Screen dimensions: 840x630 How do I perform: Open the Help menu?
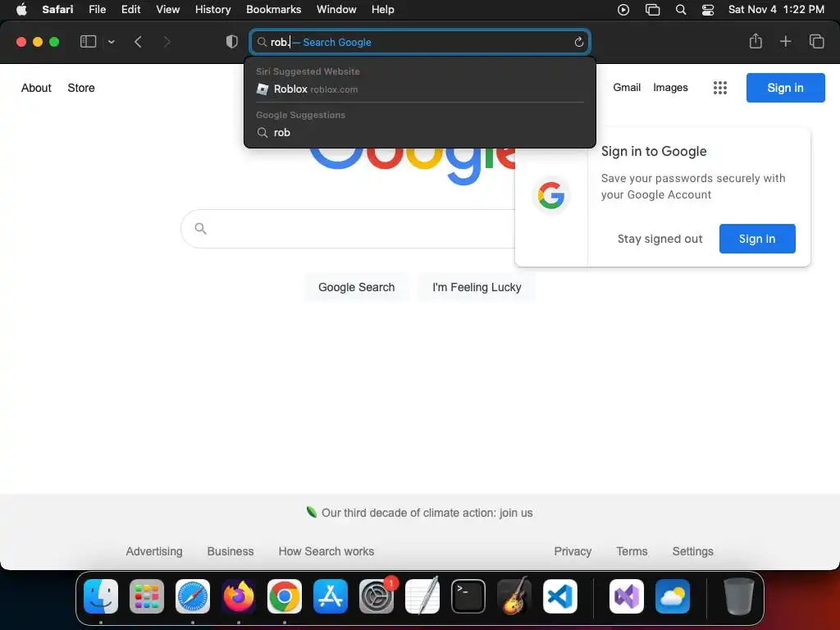[x=382, y=10]
